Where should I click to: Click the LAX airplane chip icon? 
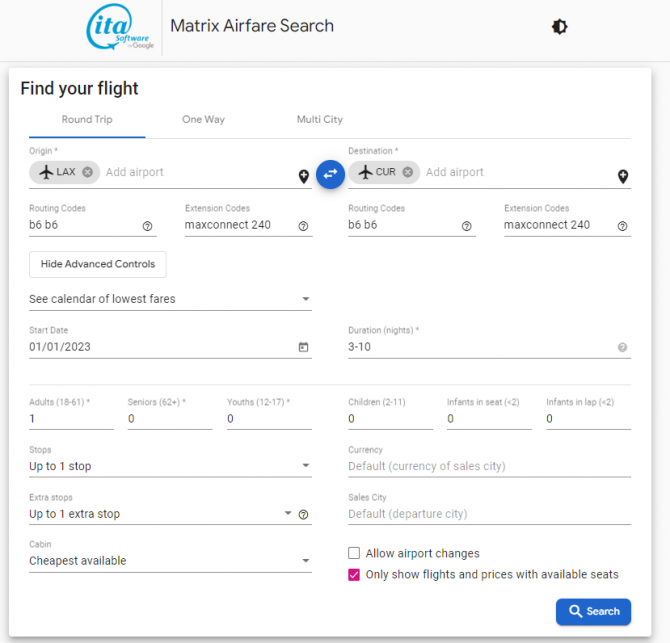click(x=46, y=172)
